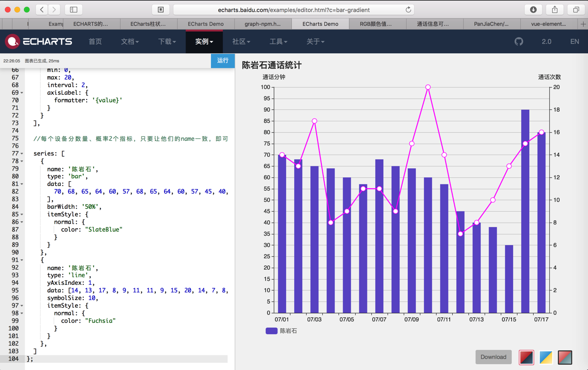Click the ECharts logo
The width and height of the screenshot is (588, 370).
click(39, 41)
